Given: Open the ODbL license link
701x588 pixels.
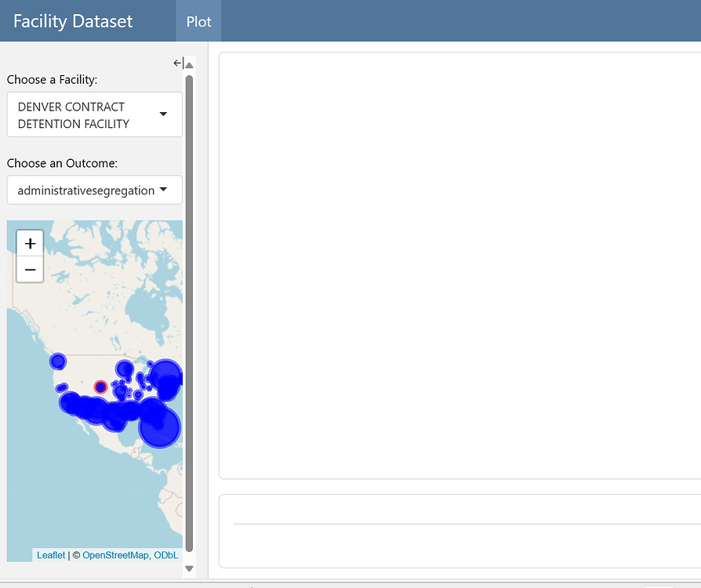Looking at the screenshot, I should tap(169, 554).
